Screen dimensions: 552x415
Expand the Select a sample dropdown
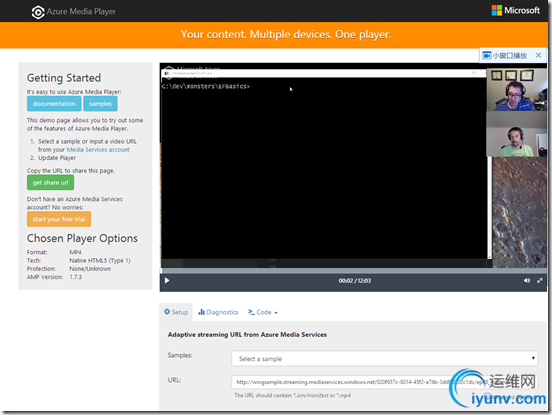pyautogui.click(x=384, y=359)
